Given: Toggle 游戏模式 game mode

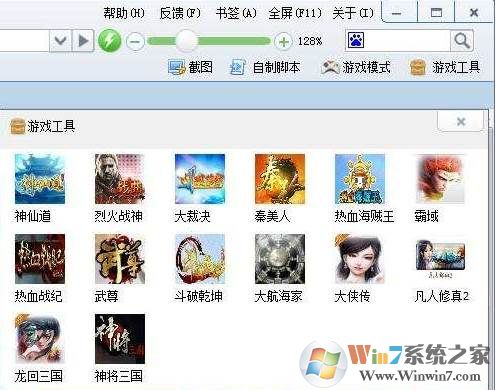Looking at the screenshot, I should pos(356,67).
